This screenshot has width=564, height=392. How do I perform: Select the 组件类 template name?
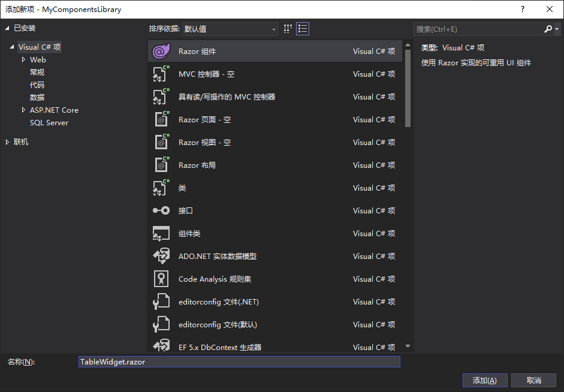[189, 233]
